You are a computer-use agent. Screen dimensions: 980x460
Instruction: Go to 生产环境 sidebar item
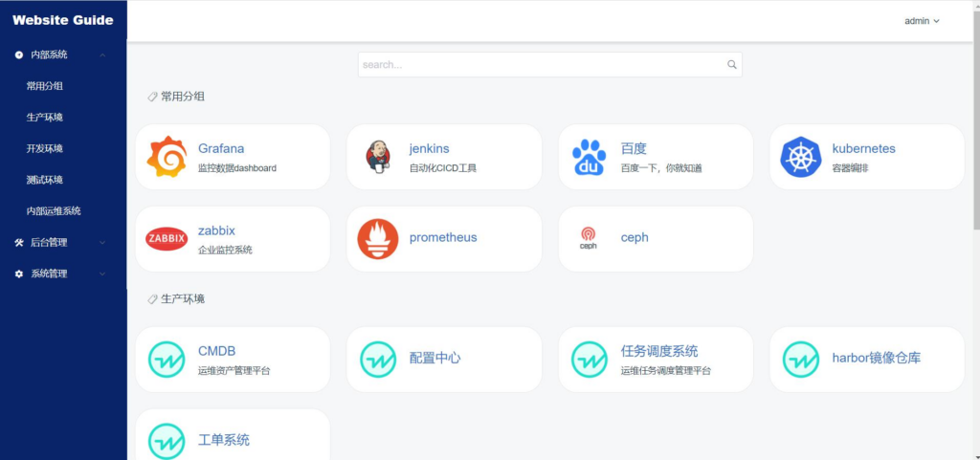(x=45, y=118)
